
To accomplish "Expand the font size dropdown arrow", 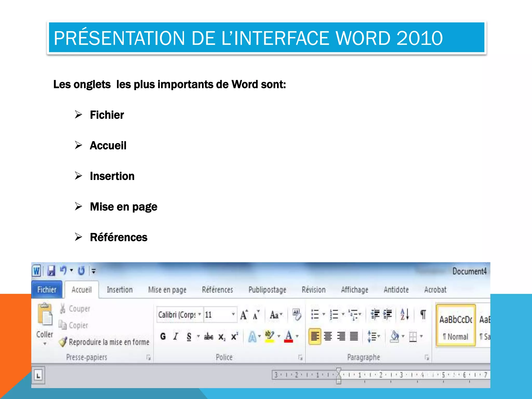I will (x=233, y=314).
